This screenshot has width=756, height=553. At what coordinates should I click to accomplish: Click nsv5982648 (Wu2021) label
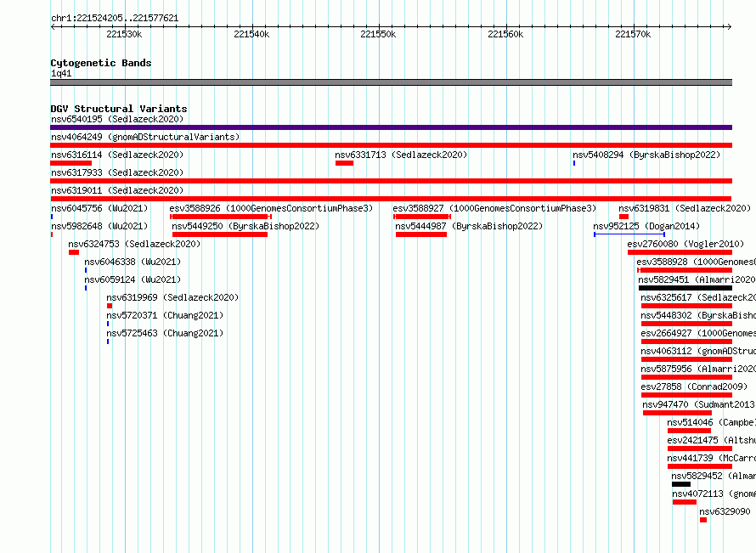tap(99, 226)
